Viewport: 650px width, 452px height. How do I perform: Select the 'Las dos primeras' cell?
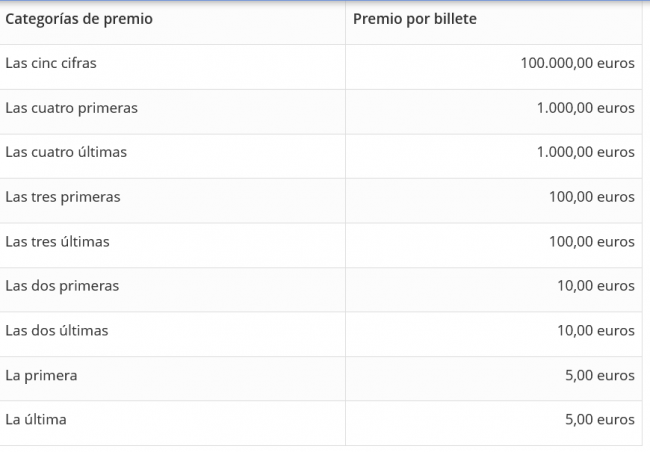[62, 286]
